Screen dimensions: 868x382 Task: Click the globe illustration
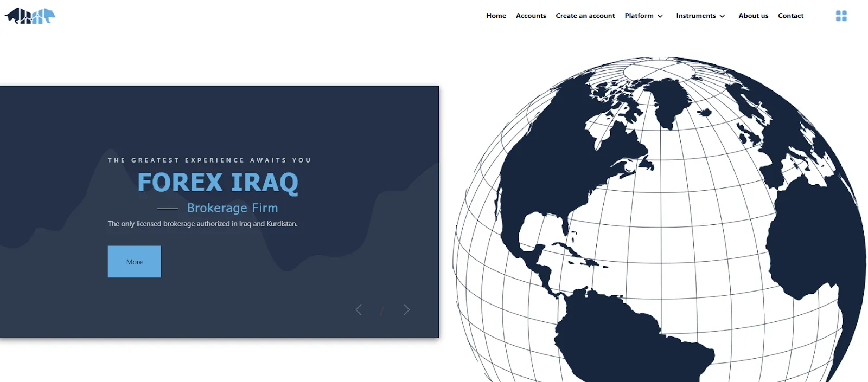pos(659,219)
